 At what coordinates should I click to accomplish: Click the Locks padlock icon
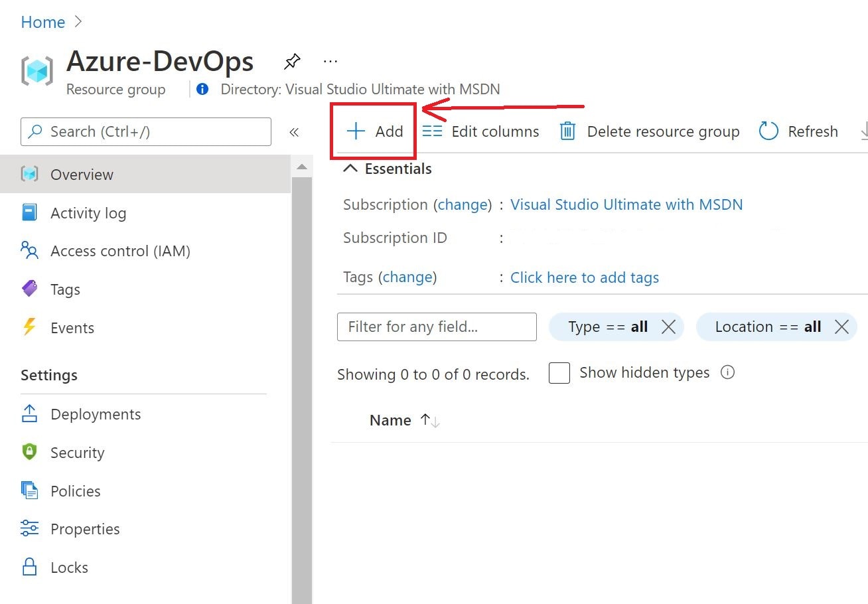tap(30, 567)
